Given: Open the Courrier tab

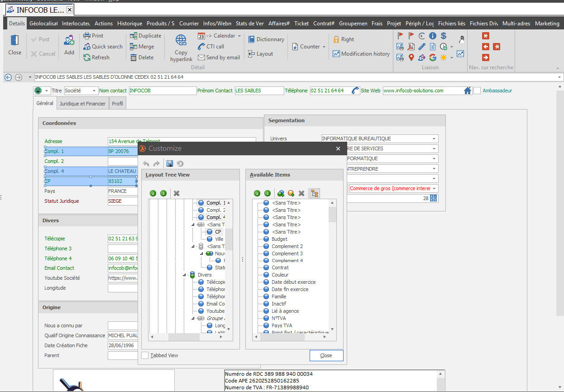Looking at the screenshot, I should 189,24.
